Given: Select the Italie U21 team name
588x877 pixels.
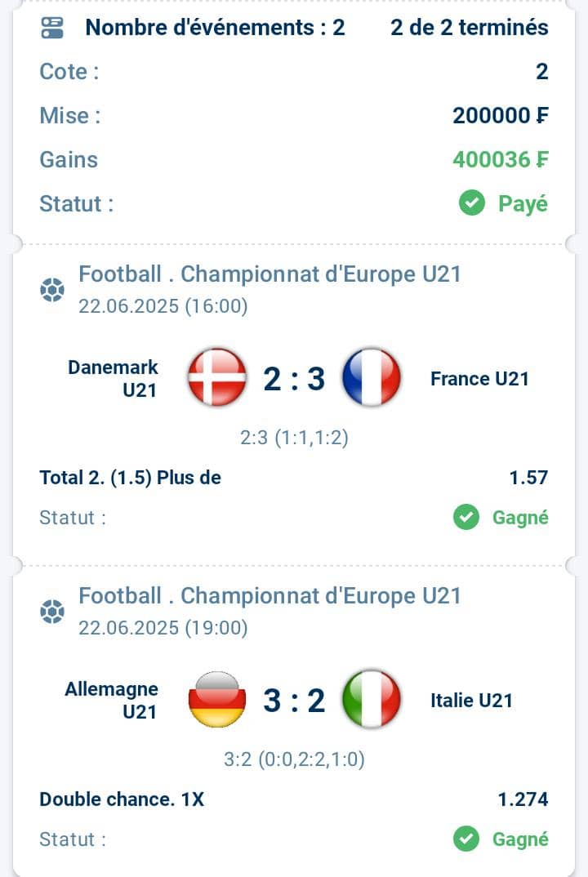Looking at the screenshot, I should (472, 701).
